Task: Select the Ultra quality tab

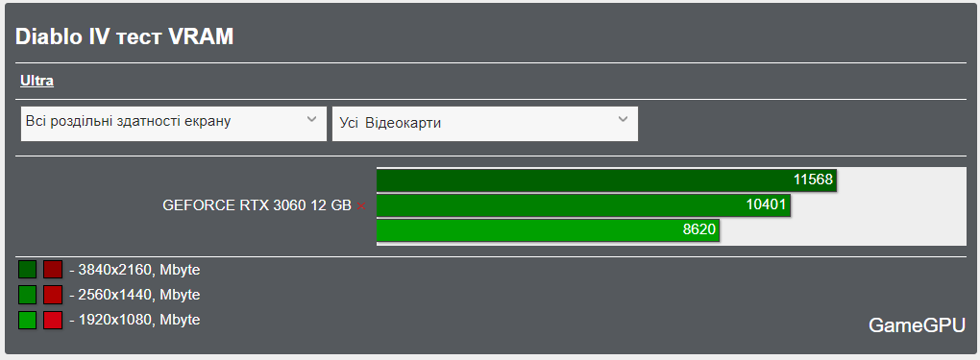Action: [37, 81]
